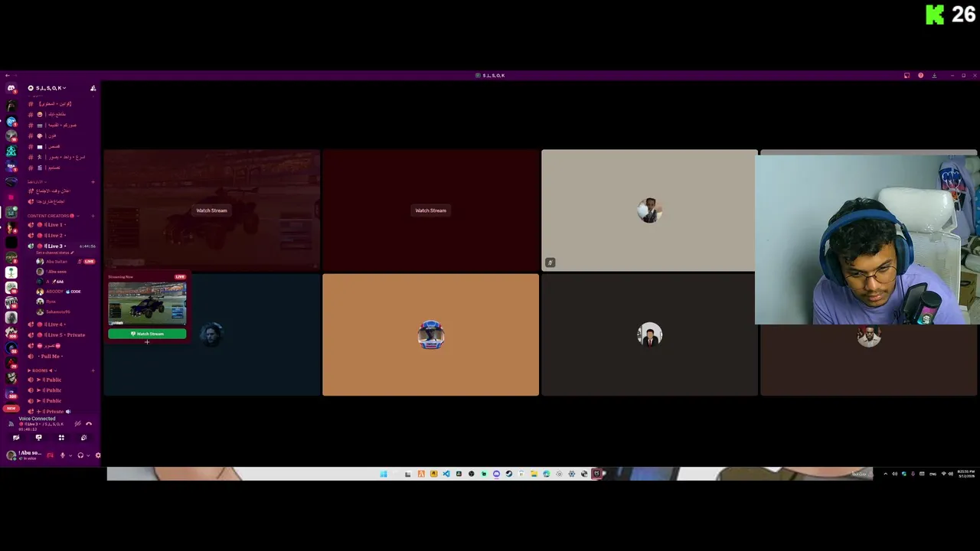Open Steam from the taskbar
Image resolution: width=980 pixels, height=551 pixels.
[508, 474]
